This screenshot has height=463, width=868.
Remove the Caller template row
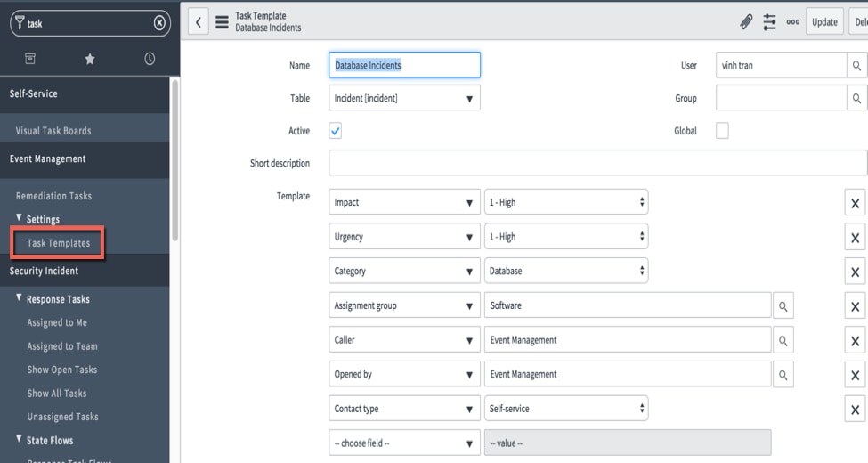(855, 341)
